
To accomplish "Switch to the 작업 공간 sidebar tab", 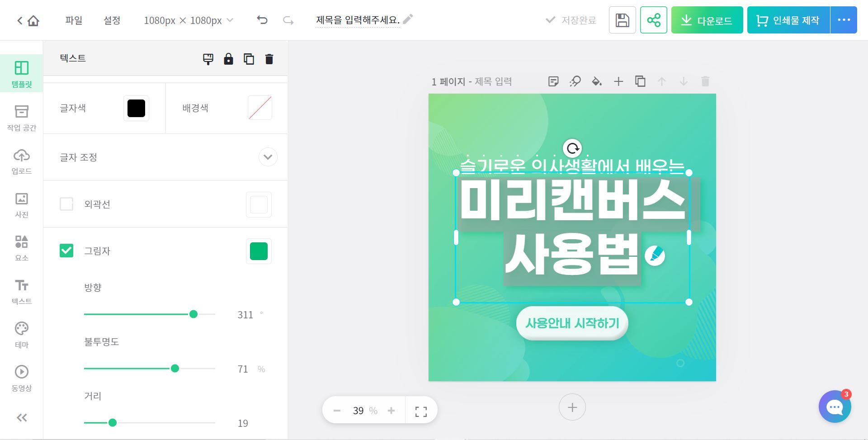I will 22,118.
